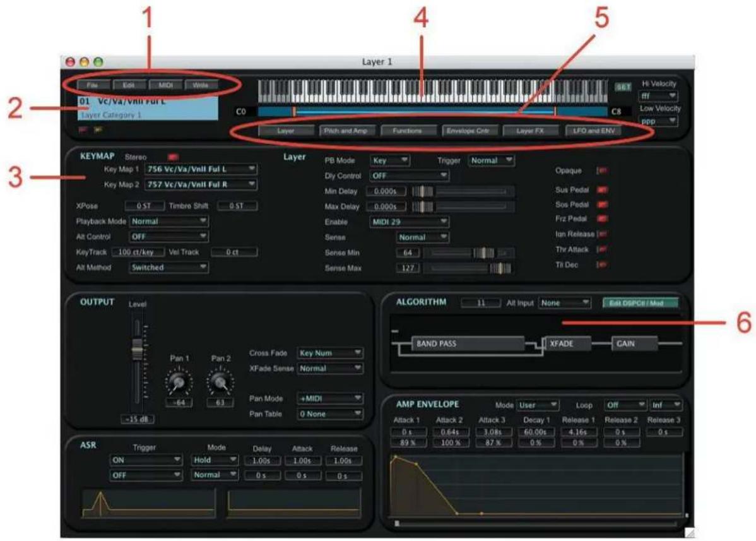Screen dimensions: 756x541
Task: Open the Low Velocity dropdown
Action: coord(658,121)
